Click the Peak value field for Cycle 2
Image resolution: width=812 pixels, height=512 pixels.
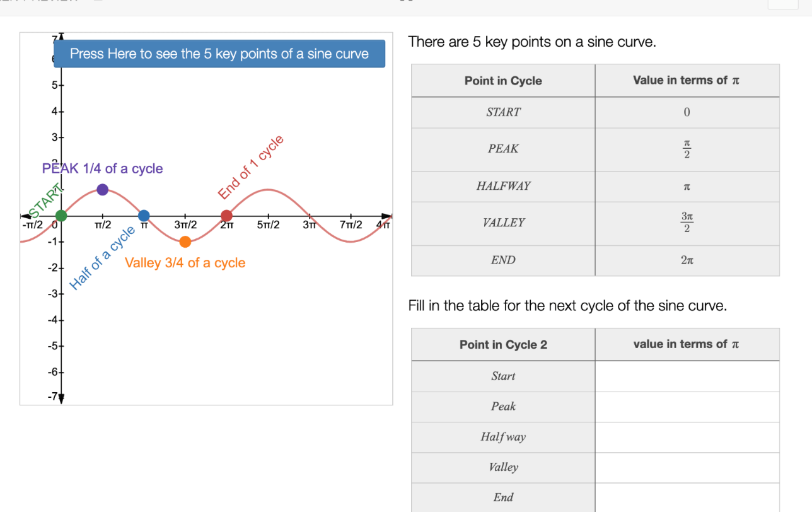[687, 406]
